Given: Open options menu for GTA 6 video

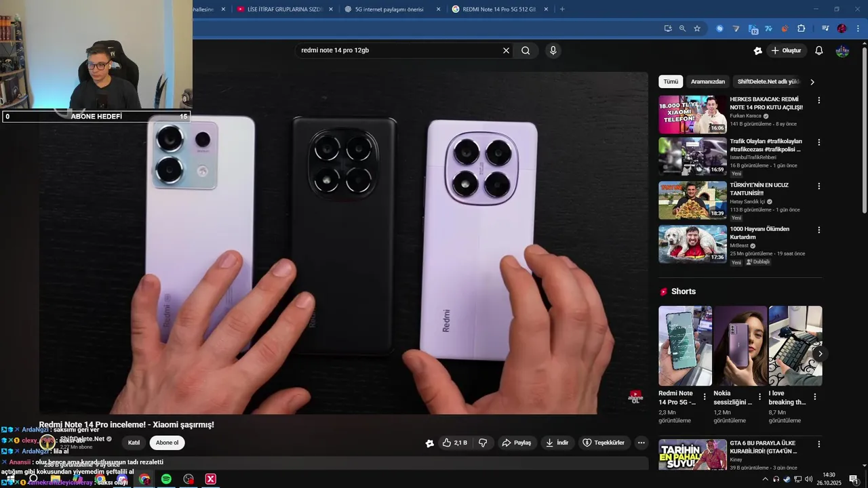Looking at the screenshot, I should tap(818, 444).
